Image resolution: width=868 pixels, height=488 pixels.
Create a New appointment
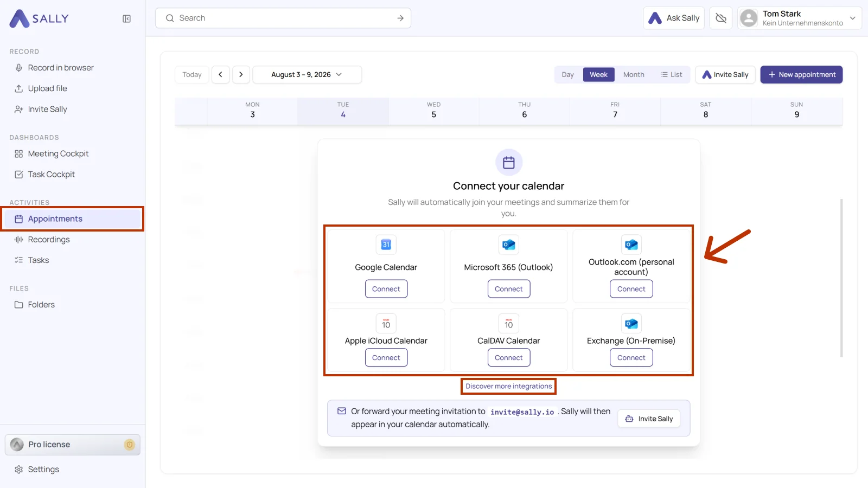[801, 74]
